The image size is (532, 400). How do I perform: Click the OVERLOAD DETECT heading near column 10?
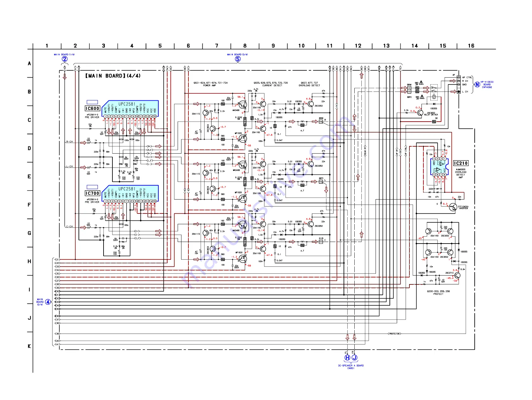click(x=309, y=86)
